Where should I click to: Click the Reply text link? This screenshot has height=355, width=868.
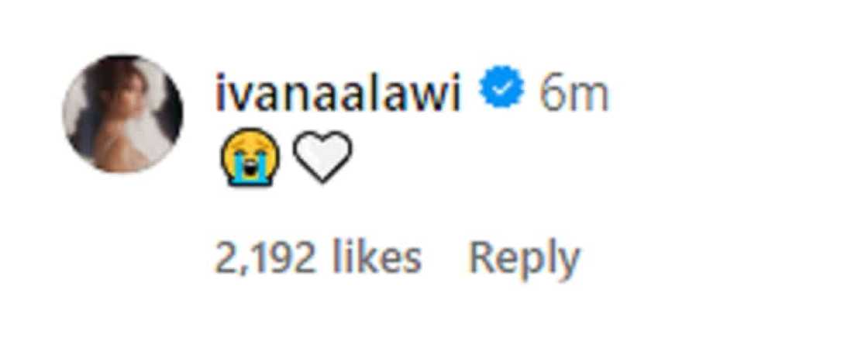525,258
